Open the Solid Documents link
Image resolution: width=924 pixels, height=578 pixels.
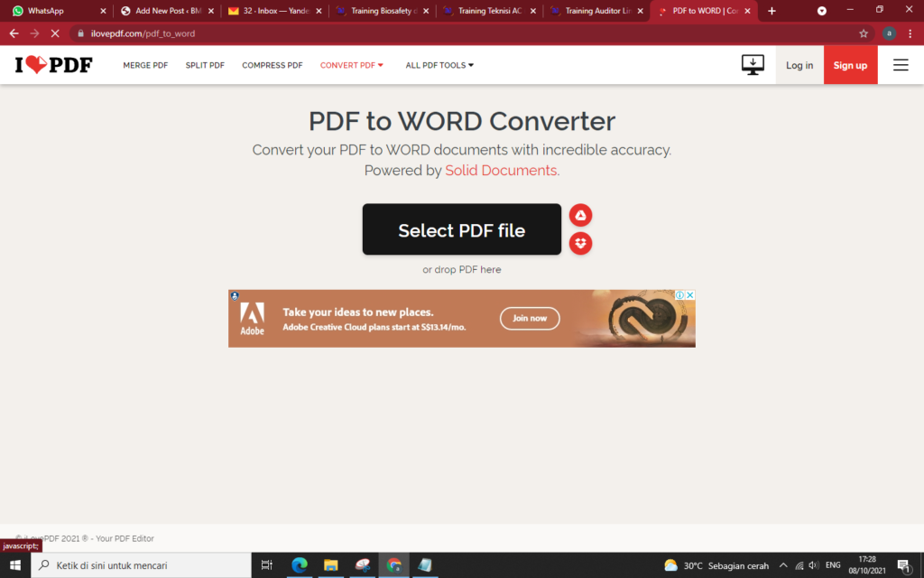coord(500,170)
